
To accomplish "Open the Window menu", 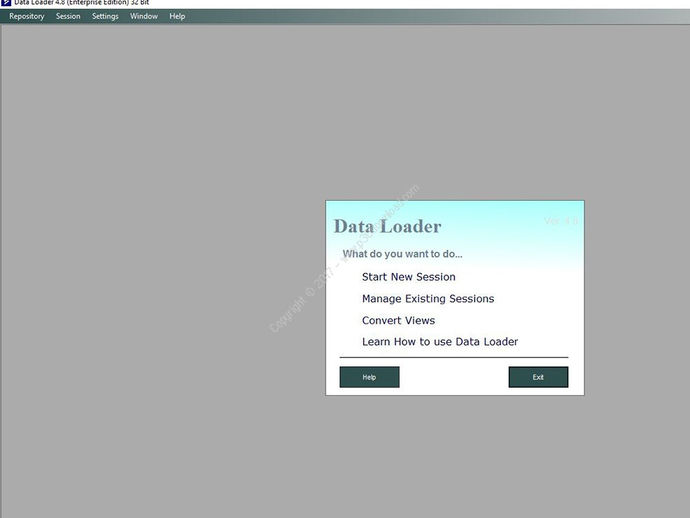I will [144, 16].
